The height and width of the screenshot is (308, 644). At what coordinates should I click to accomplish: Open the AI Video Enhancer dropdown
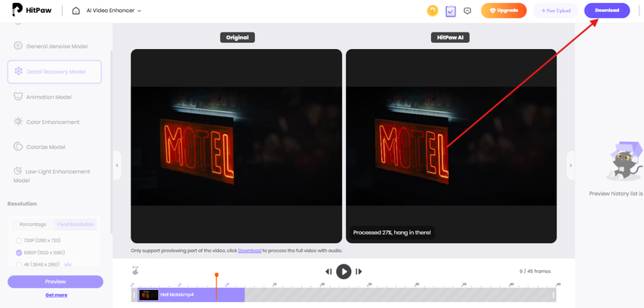point(114,11)
